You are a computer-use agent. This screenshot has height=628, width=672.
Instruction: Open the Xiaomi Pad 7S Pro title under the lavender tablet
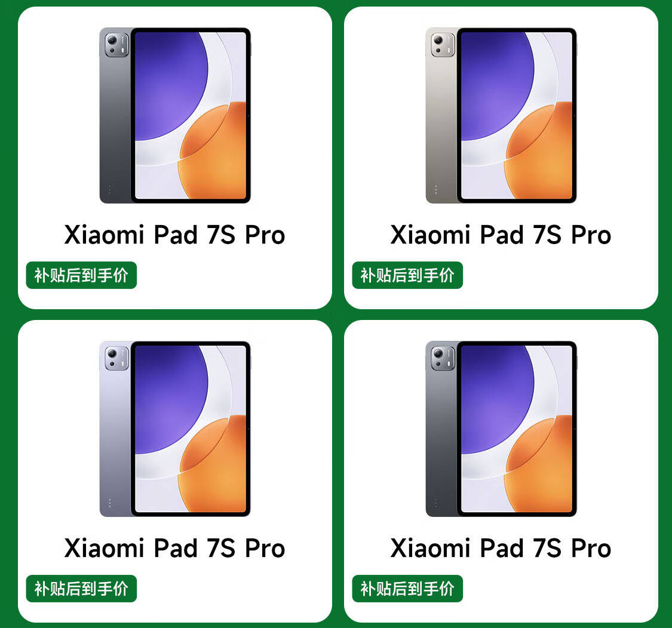click(175, 549)
